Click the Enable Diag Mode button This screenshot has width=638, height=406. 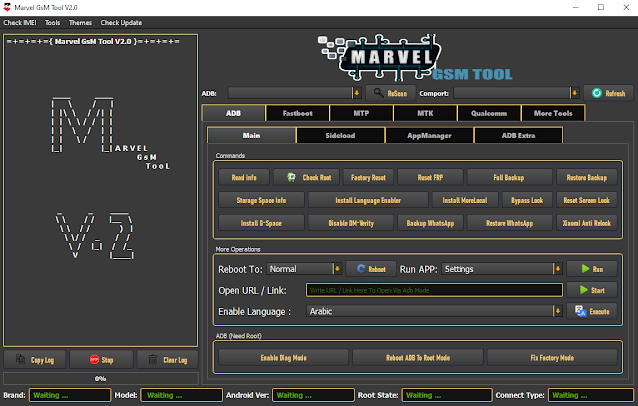coord(284,358)
